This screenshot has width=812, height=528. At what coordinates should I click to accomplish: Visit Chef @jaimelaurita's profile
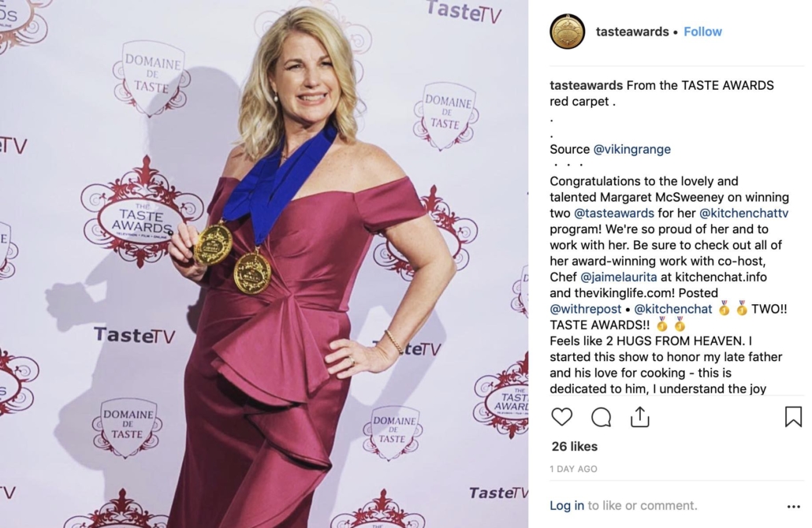click(x=618, y=277)
